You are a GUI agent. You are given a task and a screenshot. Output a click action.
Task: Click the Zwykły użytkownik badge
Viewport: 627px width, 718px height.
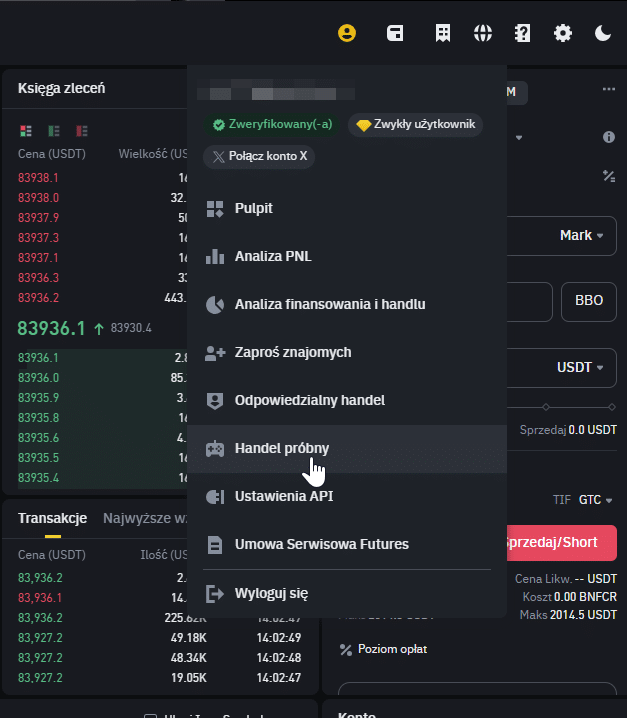415,125
